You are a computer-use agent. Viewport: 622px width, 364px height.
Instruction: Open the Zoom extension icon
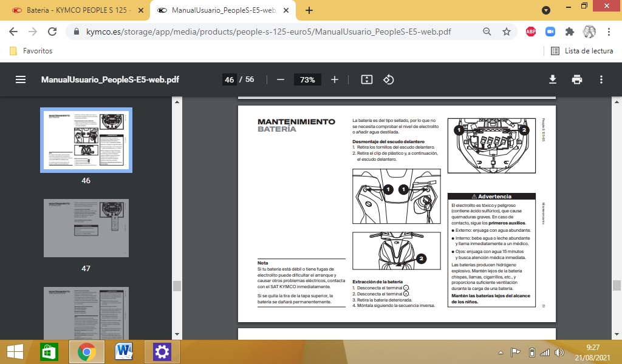[x=550, y=32]
